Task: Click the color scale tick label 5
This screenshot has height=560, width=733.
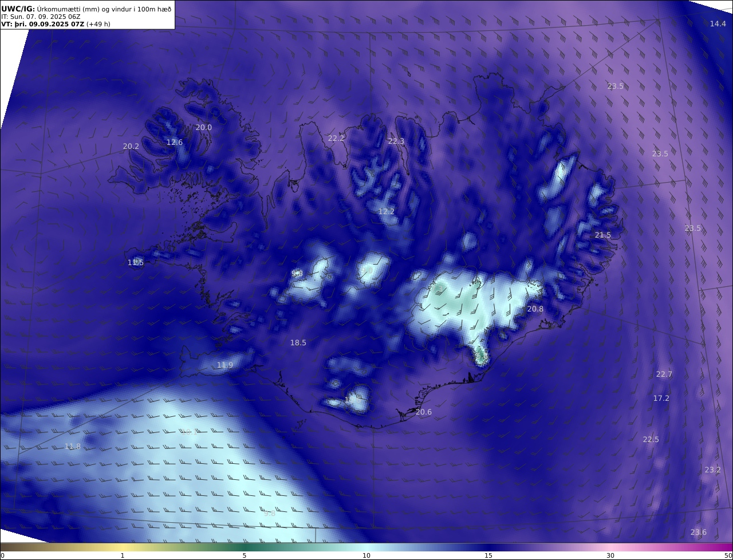Action: pyautogui.click(x=245, y=555)
